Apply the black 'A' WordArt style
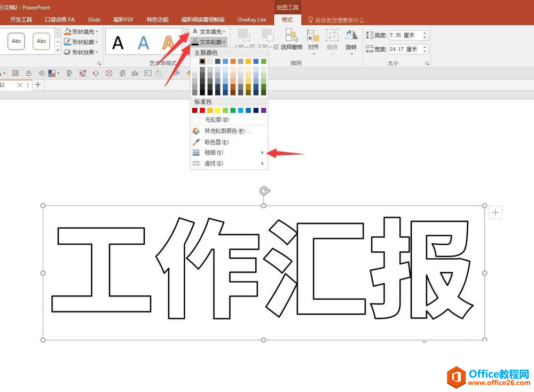Screen dimensions: 534x392 click(118, 43)
